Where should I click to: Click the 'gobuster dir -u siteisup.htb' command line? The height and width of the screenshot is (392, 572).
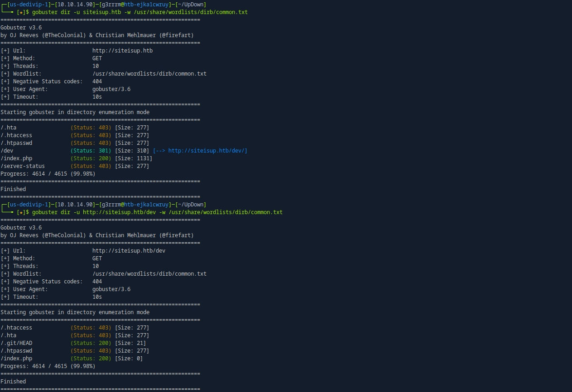pyautogui.click(x=140, y=12)
